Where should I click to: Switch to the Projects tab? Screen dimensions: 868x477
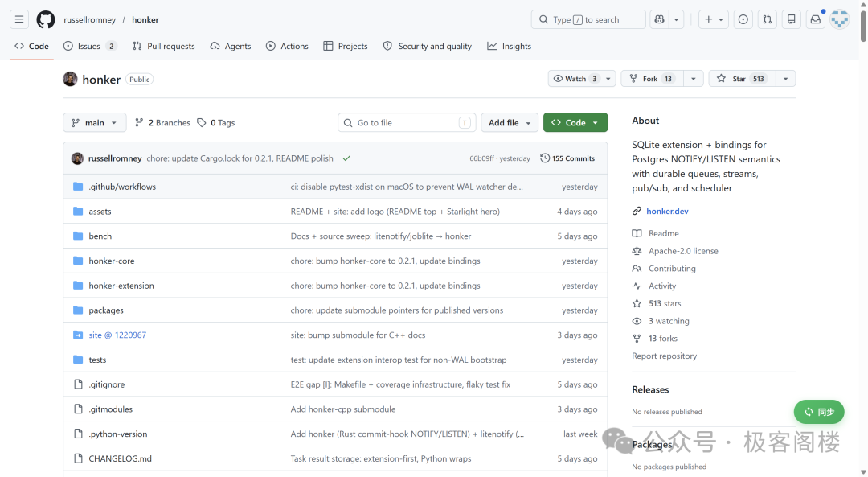click(x=346, y=46)
